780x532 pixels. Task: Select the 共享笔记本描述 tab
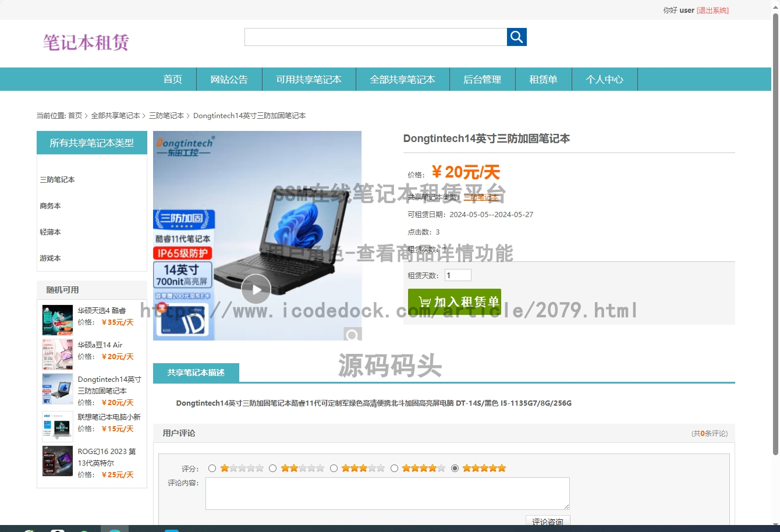[196, 373]
